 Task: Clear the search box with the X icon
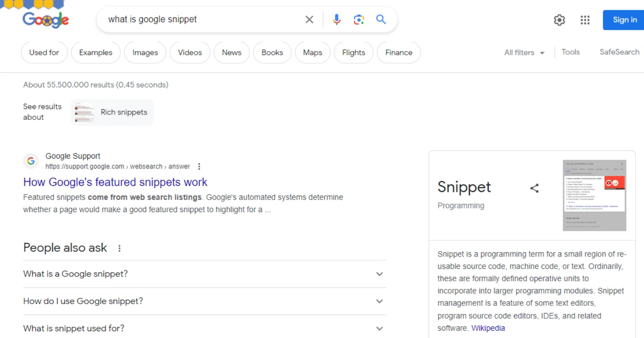point(309,19)
